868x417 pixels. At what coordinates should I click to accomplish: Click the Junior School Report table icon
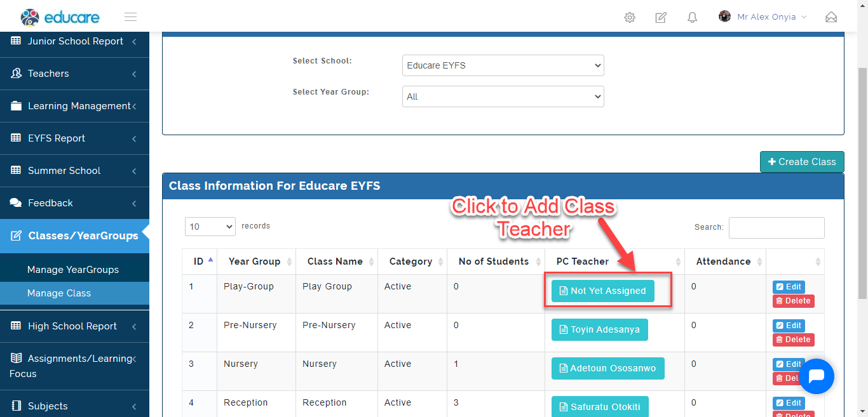(16, 41)
